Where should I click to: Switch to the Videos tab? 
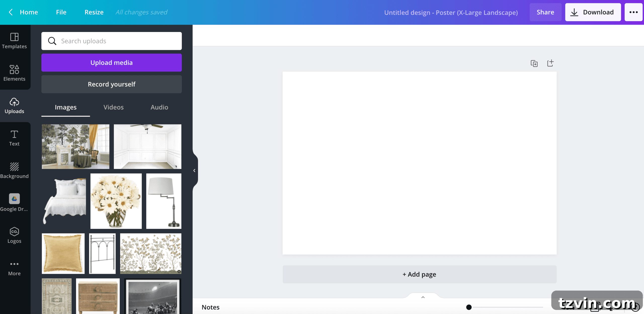click(x=113, y=107)
